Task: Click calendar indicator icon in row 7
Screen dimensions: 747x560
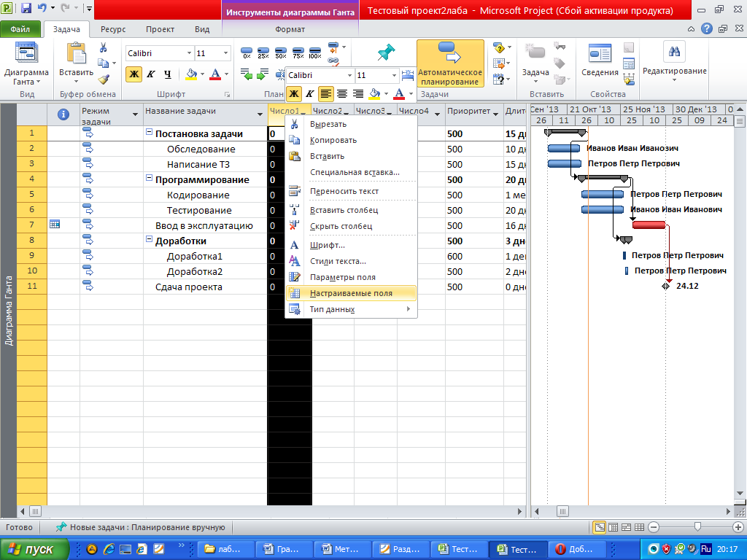Action: pyautogui.click(x=55, y=224)
